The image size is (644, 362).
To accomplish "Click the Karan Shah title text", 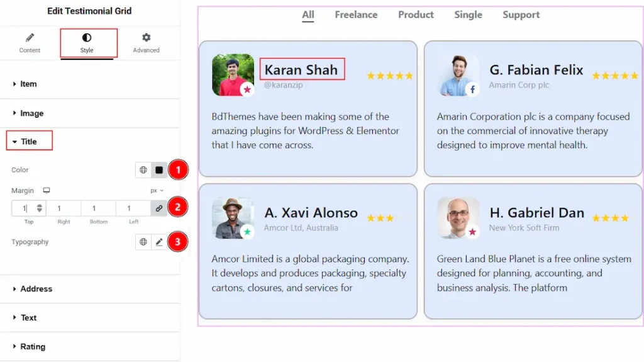I will 301,70.
